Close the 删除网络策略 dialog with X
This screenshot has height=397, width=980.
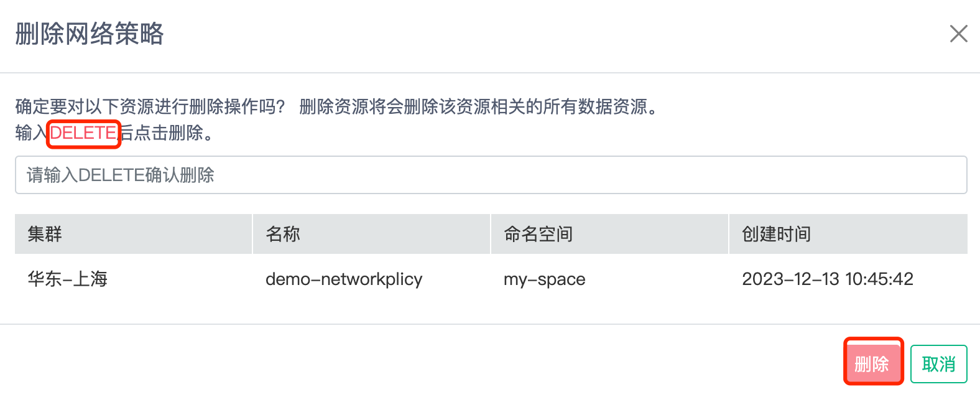pyautogui.click(x=958, y=34)
